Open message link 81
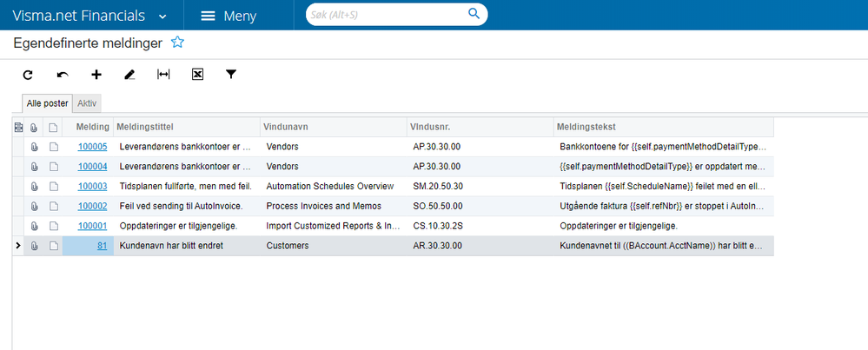Image resolution: width=868 pixels, height=350 pixels. tap(102, 246)
